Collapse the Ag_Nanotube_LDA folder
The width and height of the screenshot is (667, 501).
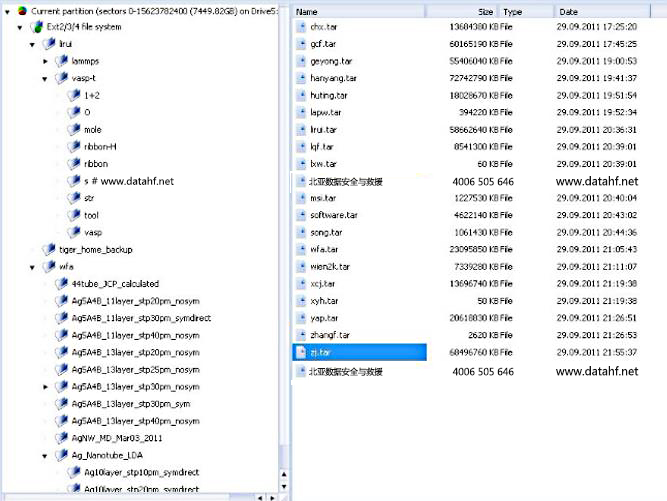coord(45,456)
